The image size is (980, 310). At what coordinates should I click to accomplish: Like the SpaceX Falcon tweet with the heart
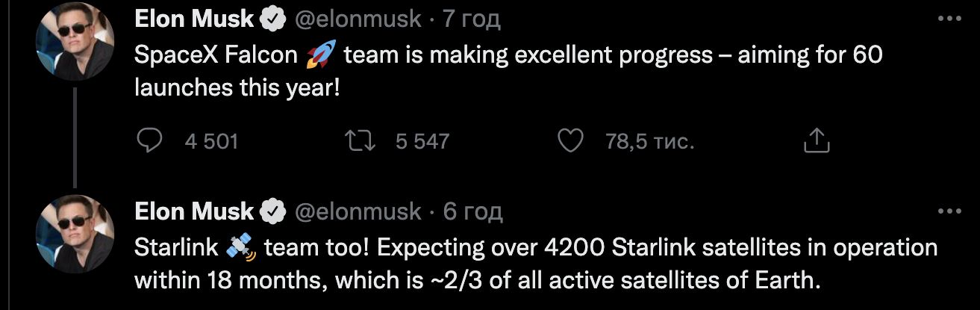[x=570, y=140]
